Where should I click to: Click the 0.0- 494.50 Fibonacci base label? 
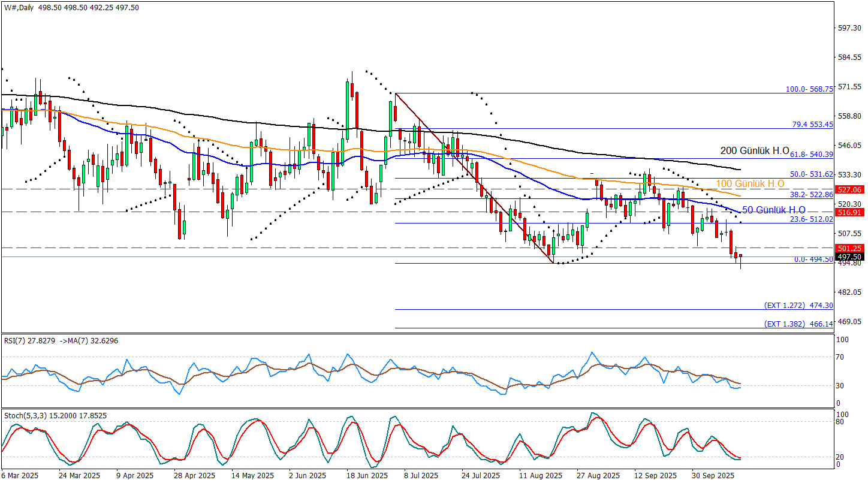(x=813, y=259)
